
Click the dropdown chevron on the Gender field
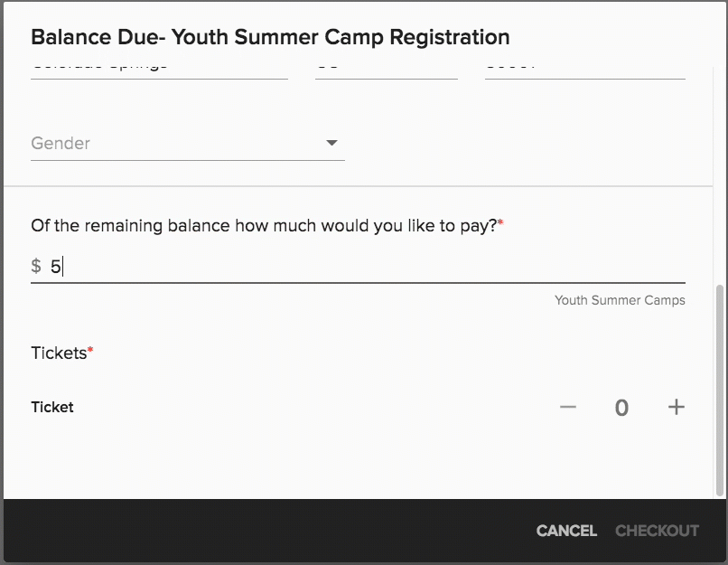click(x=332, y=142)
